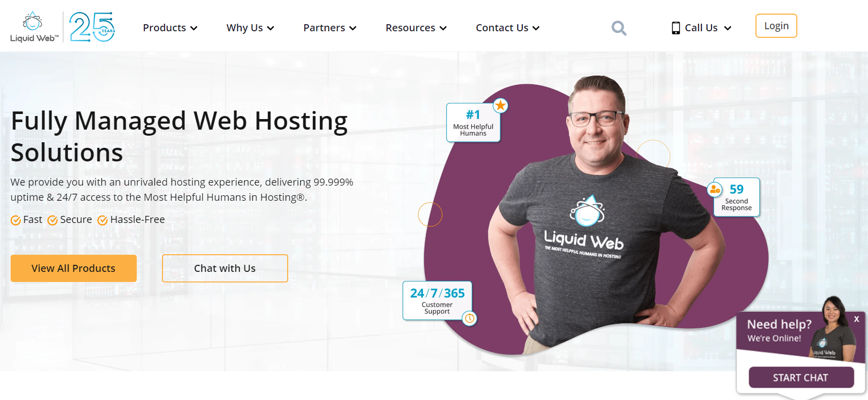Click the chat agent photo thumbnail
The height and width of the screenshot is (400, 868).
coord(833,328)
